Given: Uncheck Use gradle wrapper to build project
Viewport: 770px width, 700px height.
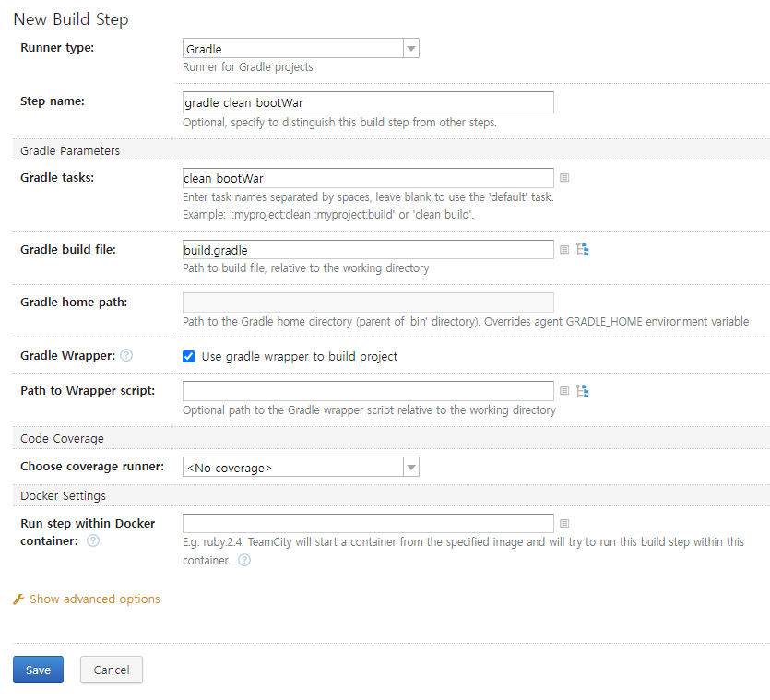Looking at the screenshot, I should click(188, 357).
